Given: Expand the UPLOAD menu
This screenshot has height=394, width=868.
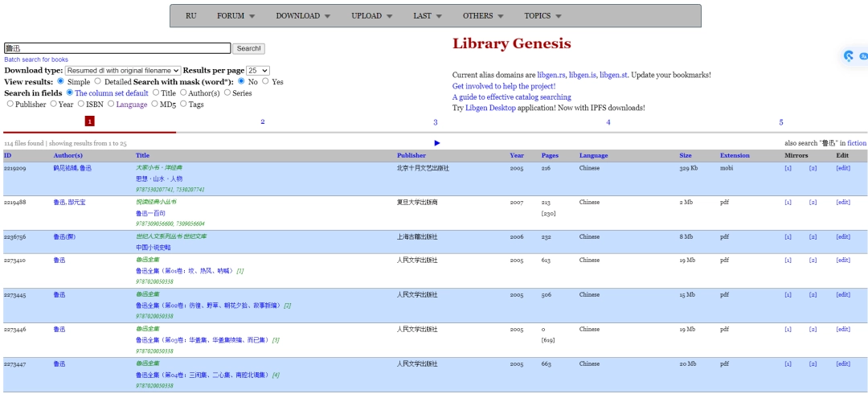Looking at the screenshot, I should [x=372, y=16].
